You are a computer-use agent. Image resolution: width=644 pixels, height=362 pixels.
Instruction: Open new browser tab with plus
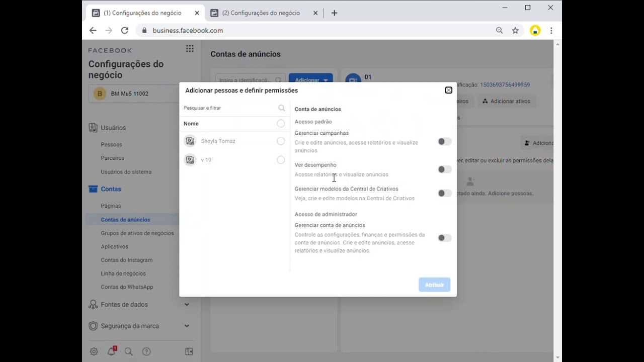334,13
